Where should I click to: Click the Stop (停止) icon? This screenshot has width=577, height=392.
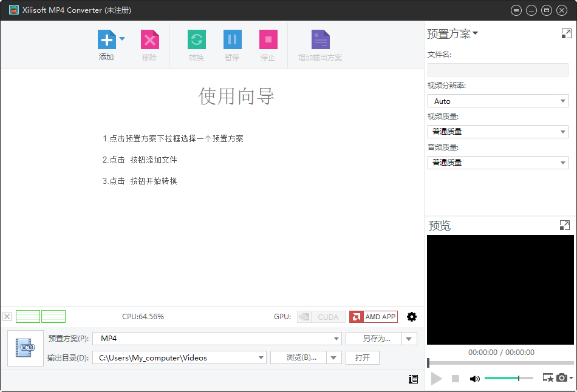pyautogui.click(x=268, y=40)
